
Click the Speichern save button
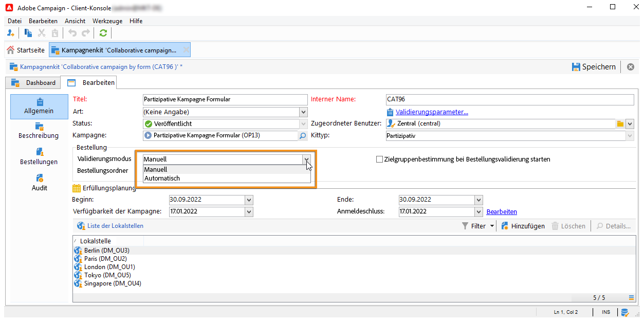coord(594,67)
